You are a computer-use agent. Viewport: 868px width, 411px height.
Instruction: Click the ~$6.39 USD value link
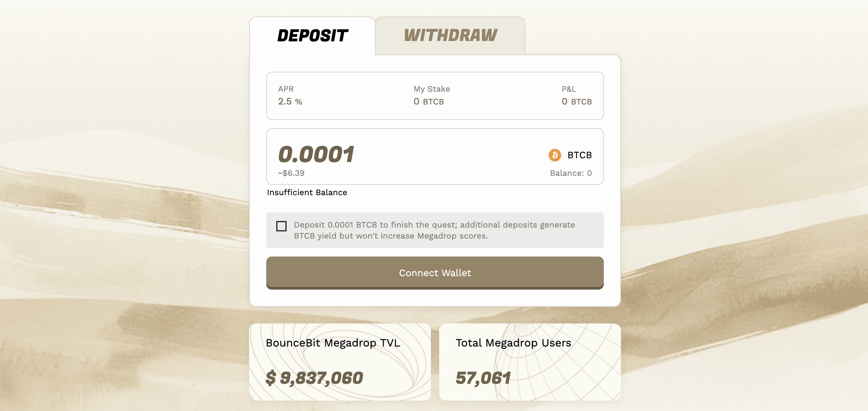(292, 173)
